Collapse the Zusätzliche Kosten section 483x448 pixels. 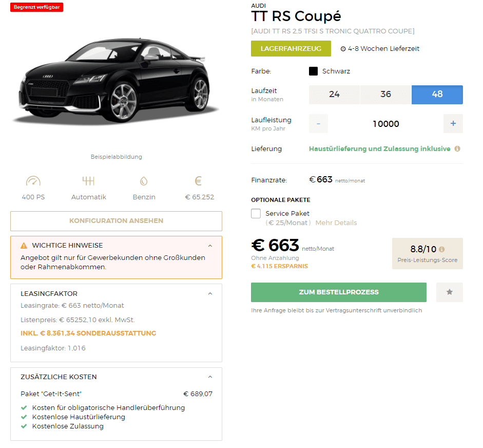point(210,377)
